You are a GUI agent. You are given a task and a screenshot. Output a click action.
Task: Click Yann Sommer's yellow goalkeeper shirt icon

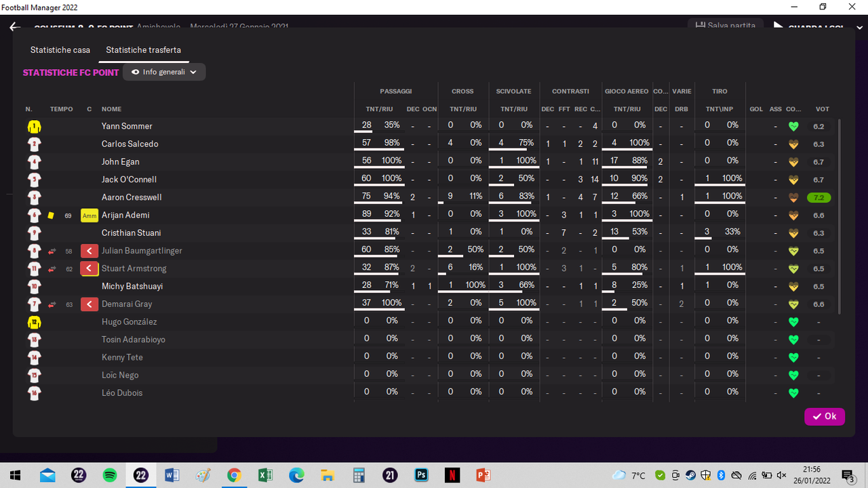click(x=34, y=126)
